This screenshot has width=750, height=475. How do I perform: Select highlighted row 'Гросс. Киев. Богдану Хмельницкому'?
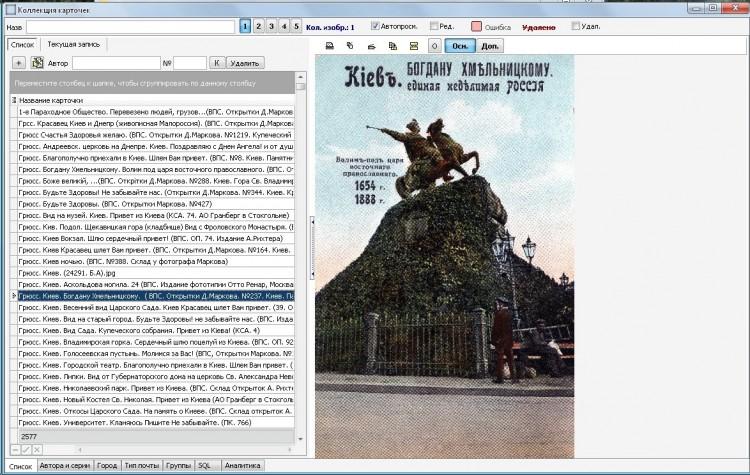pos(156,296)
